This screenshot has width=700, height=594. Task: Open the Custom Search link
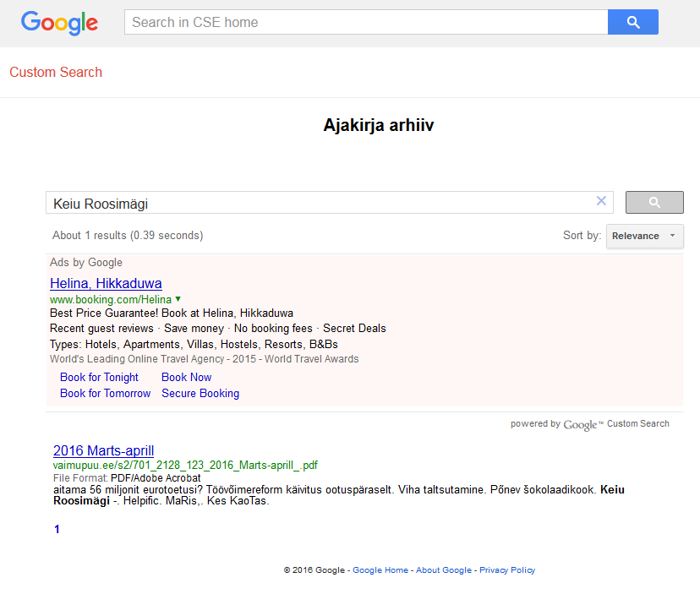point(56,72)
